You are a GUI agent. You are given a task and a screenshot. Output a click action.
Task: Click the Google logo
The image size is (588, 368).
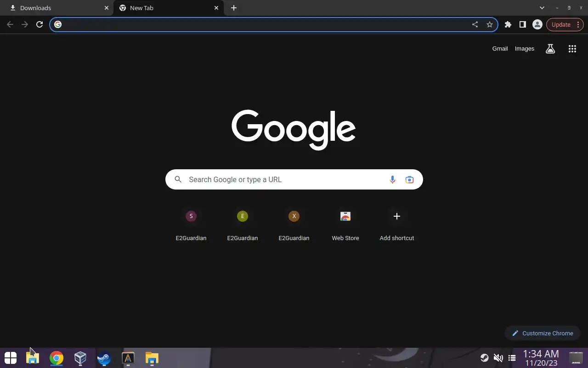(x=294, y=130)
